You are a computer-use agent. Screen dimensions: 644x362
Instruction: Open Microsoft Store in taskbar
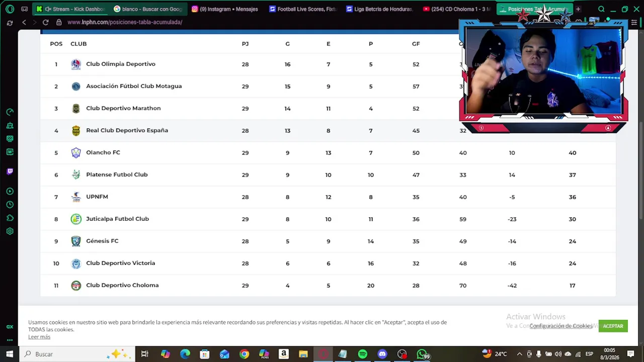(204, 354)
